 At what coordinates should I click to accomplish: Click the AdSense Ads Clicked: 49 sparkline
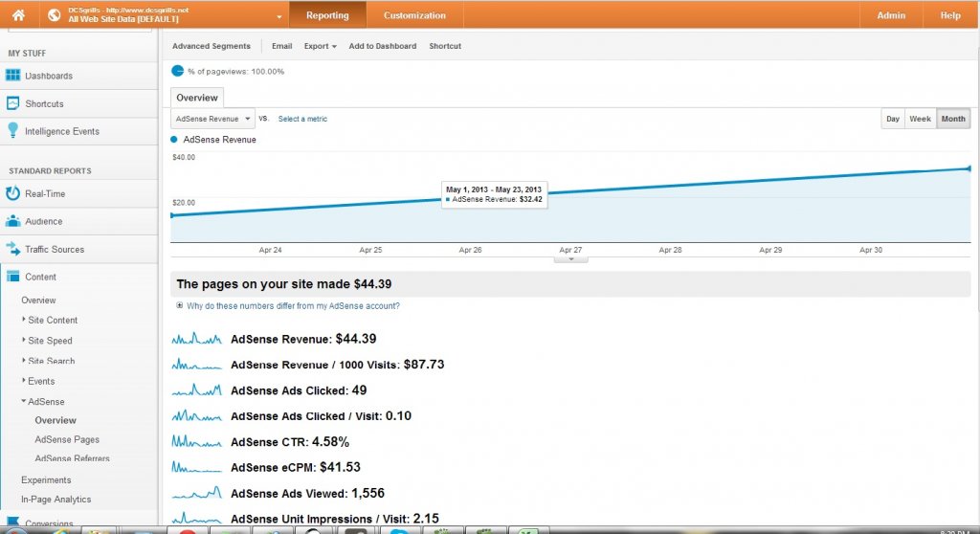[196, 390]
